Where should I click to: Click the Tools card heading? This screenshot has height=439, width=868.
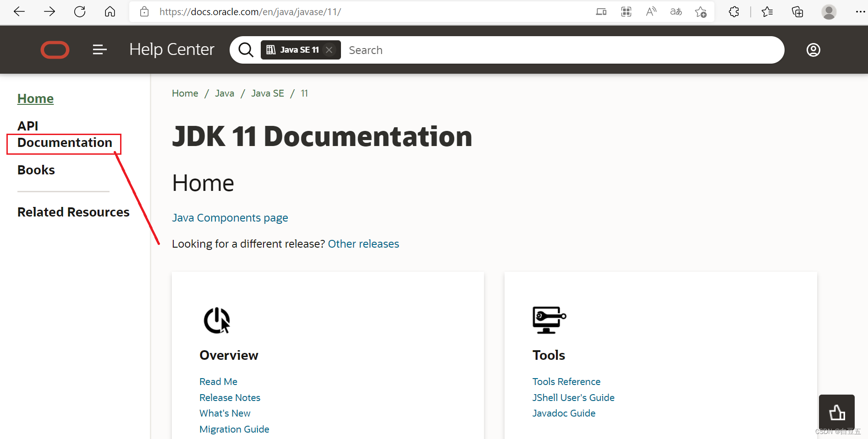click(549, 355)
